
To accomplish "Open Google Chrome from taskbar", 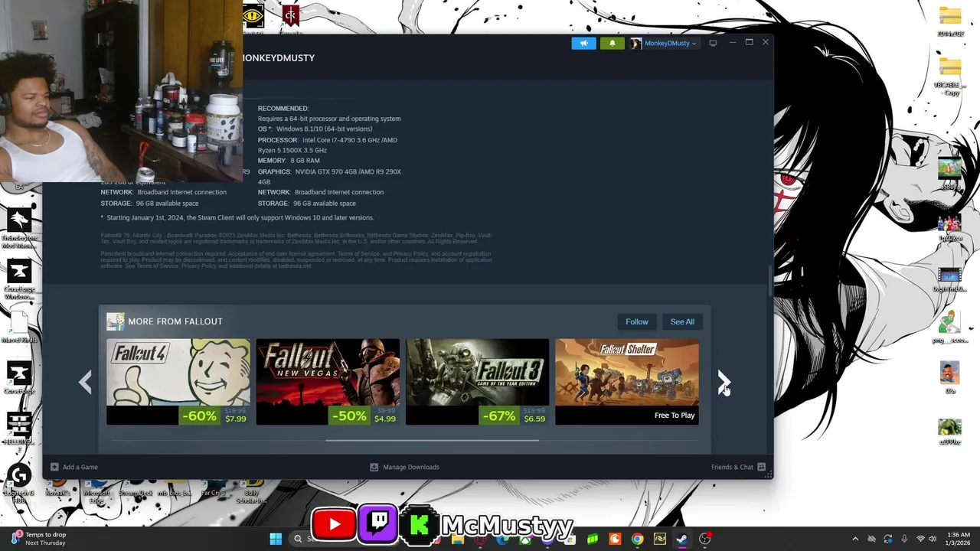I will tap(637, 539).
